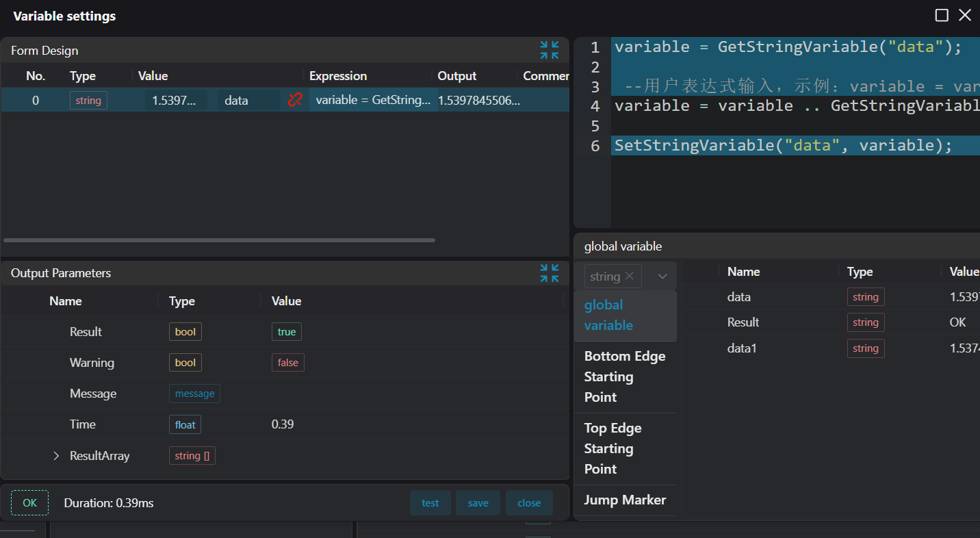The image size is (980, 538).
Task: Remove the string filter tag
Action: tap(630, 276)
